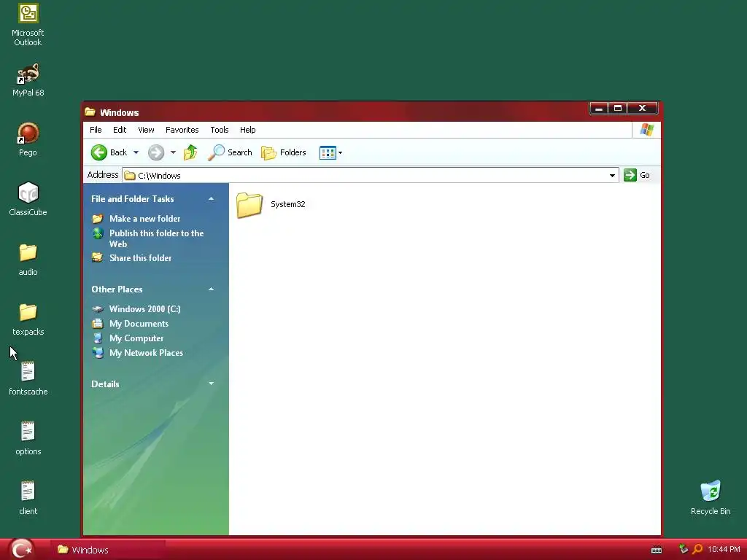747x560 pixels.
Task: Open the File menu
Action: [x=96, y=130]
